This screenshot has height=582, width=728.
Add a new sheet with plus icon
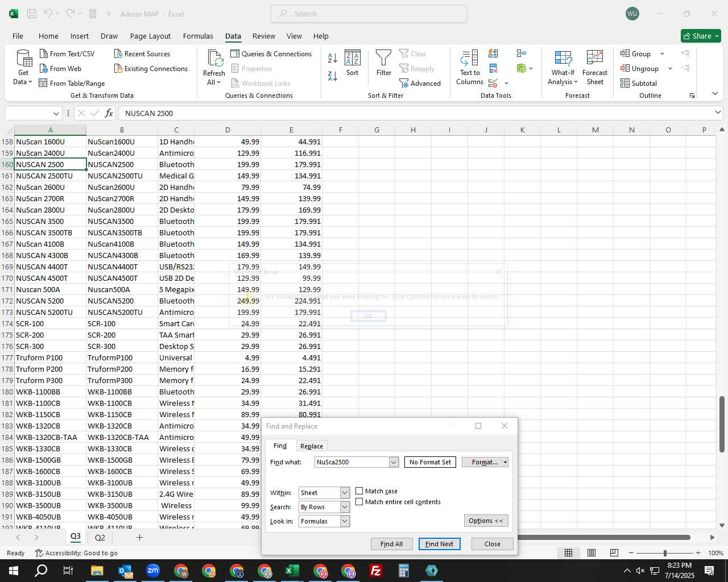point(139,537)
